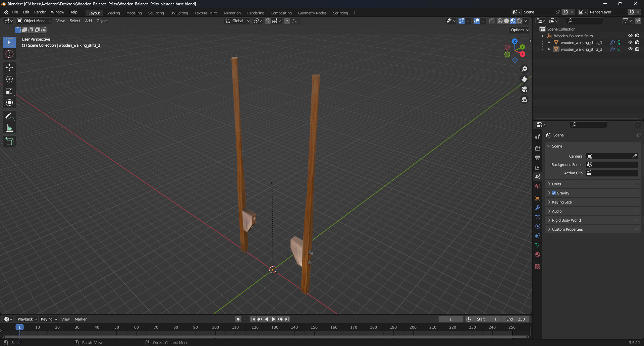
Task: Open the Render menu
Action: [x=40, y=12]
